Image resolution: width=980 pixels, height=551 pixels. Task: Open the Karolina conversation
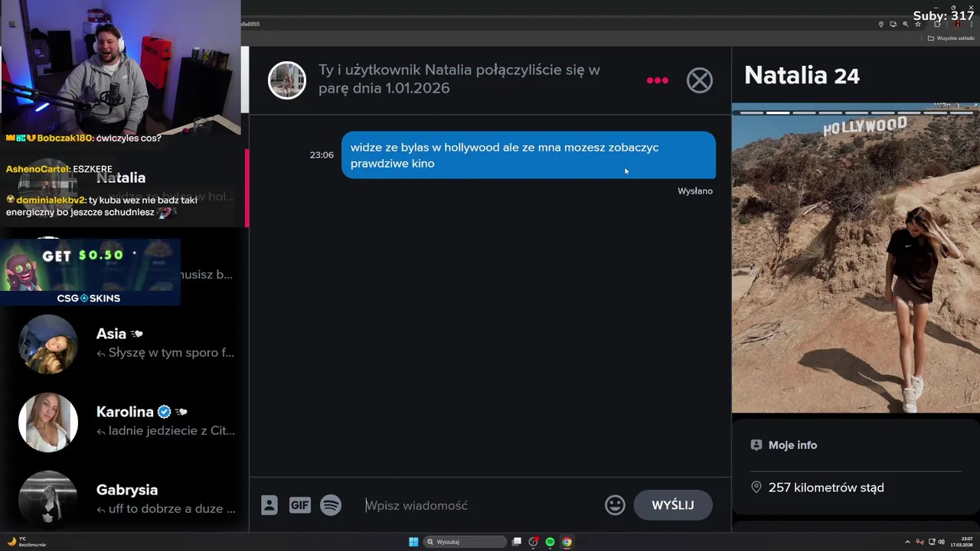(x=126, y=422)
